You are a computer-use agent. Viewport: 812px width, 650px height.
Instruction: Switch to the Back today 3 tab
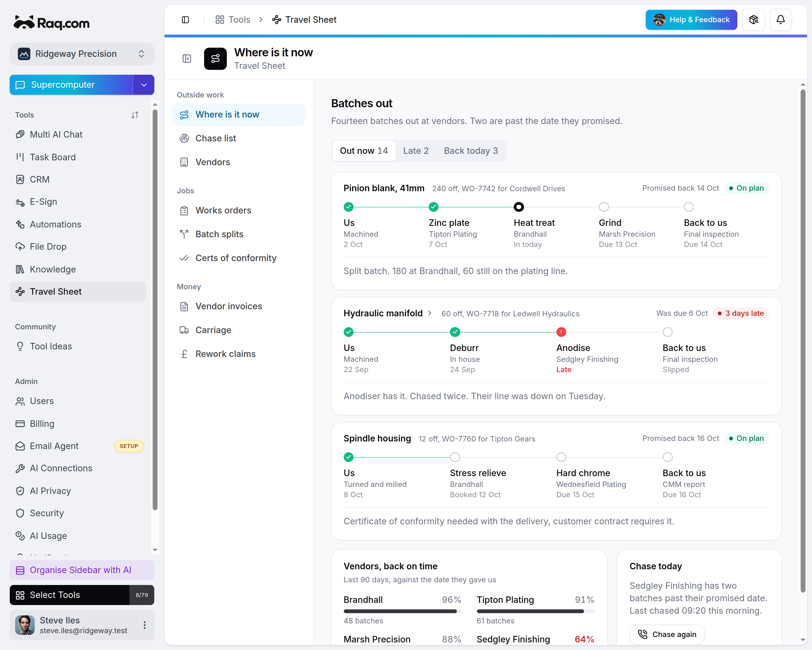pyautogui.click(x=470, y=151)
